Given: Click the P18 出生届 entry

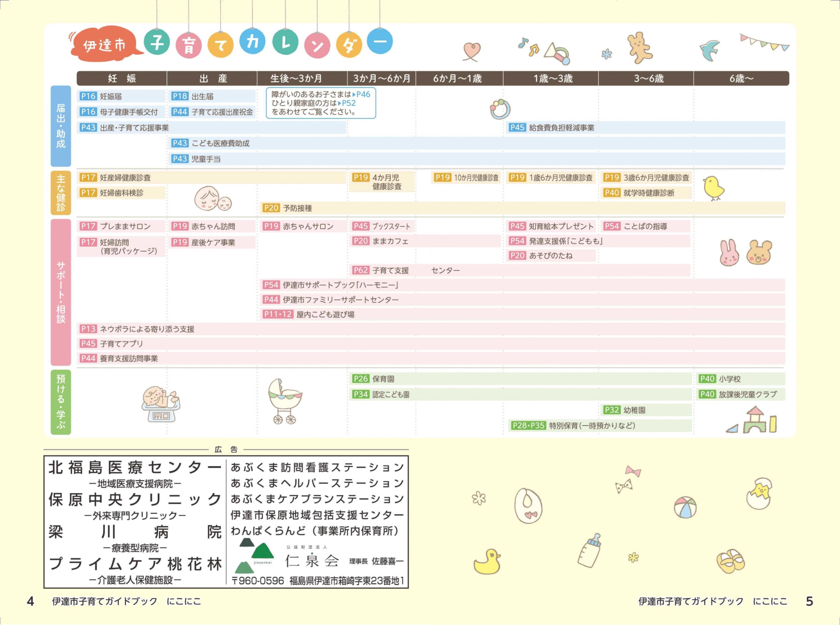Looking at the screenshot, I should tap(212, 96).
